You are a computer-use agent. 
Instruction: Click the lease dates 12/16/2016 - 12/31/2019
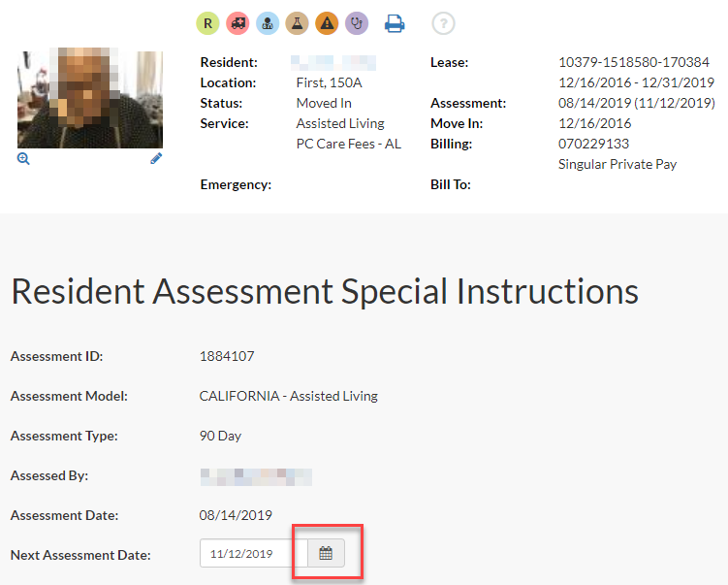tap(636, 82)
